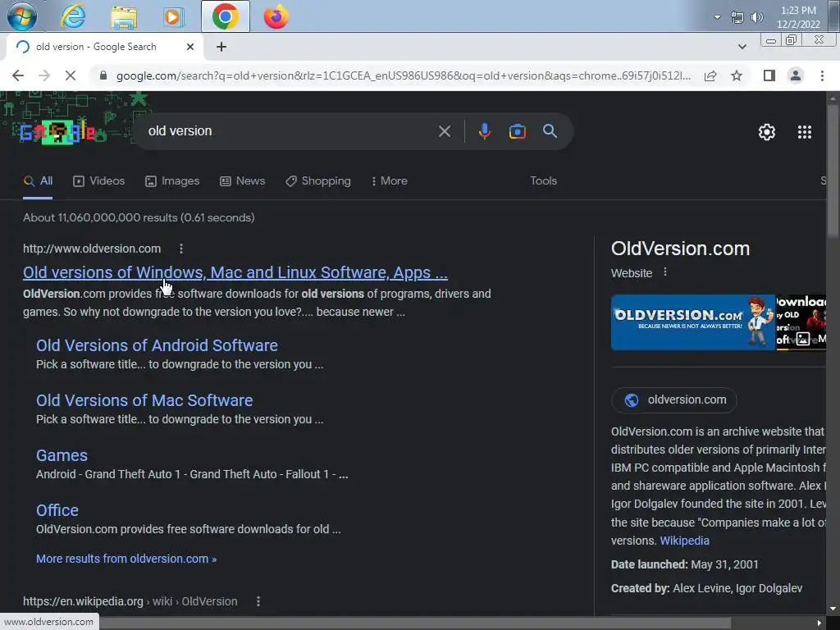840x630 pixels.
Task: Go forward with the arrow button
Action: point(44,75)
